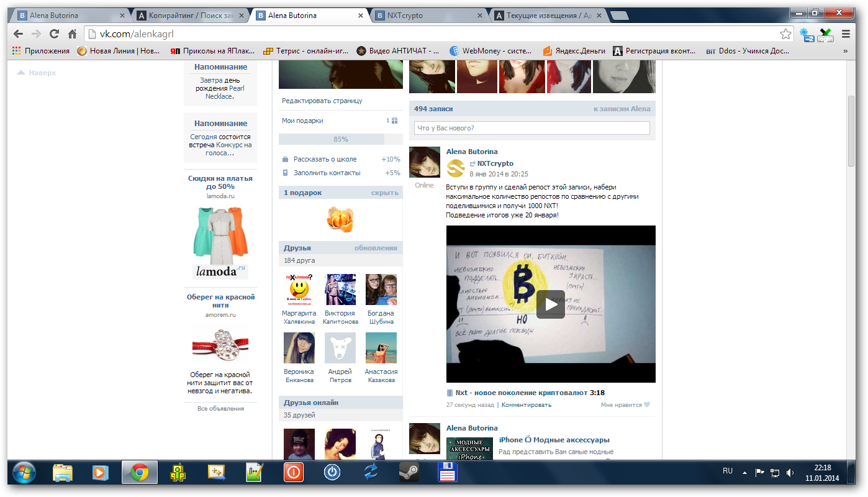The width and height of the screenshot is (868, 497).
Task: Click the floppy disk taskbar icon
Action: coord(448,473)
